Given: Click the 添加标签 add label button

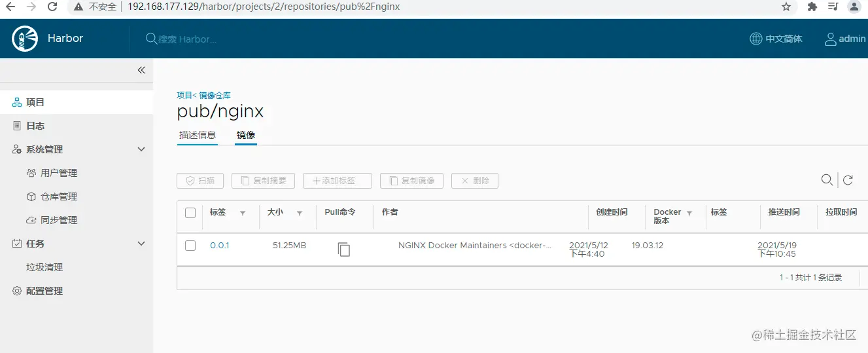Looking at the screenshot, I should [x=338, y=181].
